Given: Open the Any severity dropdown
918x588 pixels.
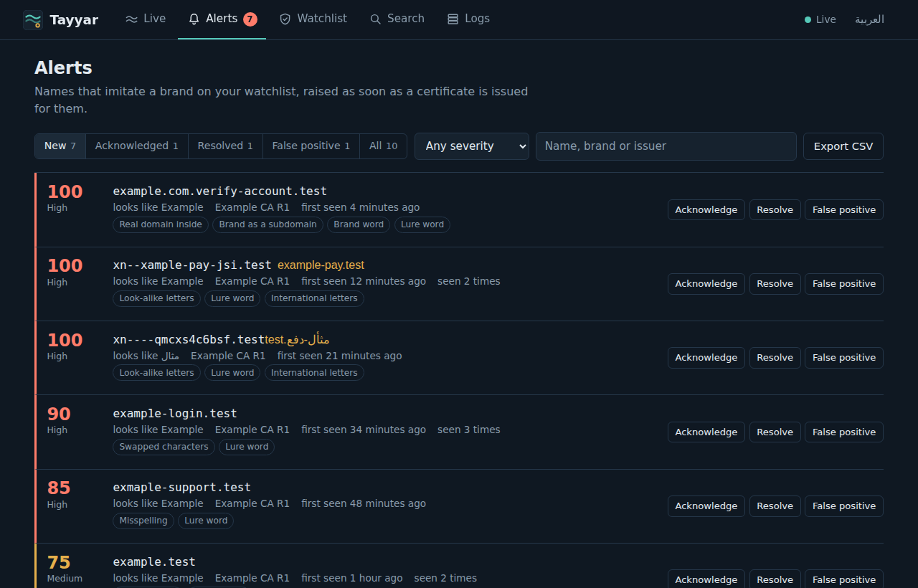Looking at the screenshot, I should pos(472,146).
